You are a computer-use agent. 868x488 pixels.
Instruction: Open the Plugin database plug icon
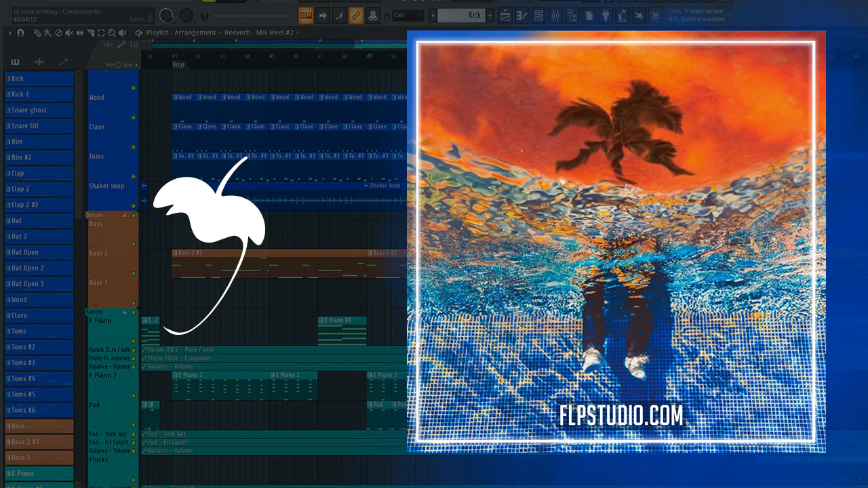click(x=606, y=15)
